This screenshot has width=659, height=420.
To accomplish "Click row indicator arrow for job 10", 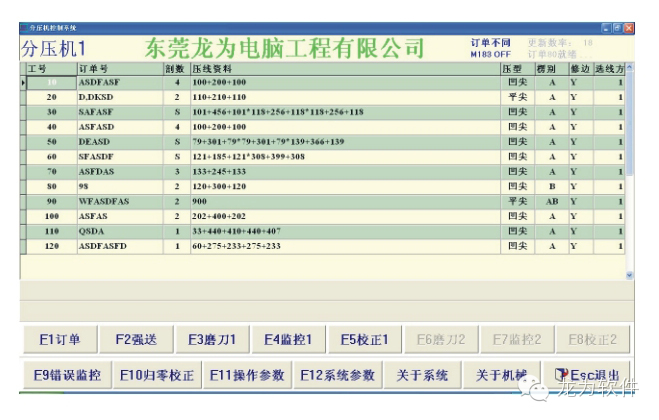I will pyautogui.click(x=24, y=82).
